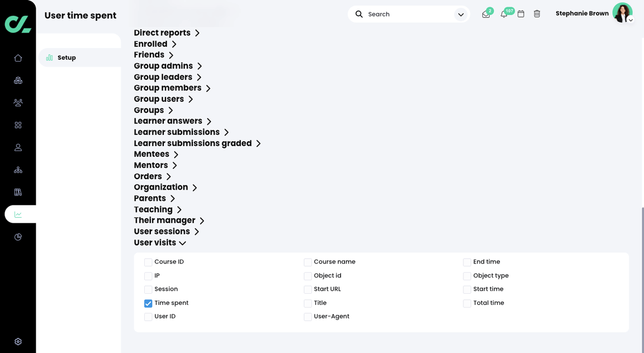Image resolution: width=644 pixels, height=353 pixels.
Task: Click Stephanie Brown's profile avatar
Action: pos(622,13)
